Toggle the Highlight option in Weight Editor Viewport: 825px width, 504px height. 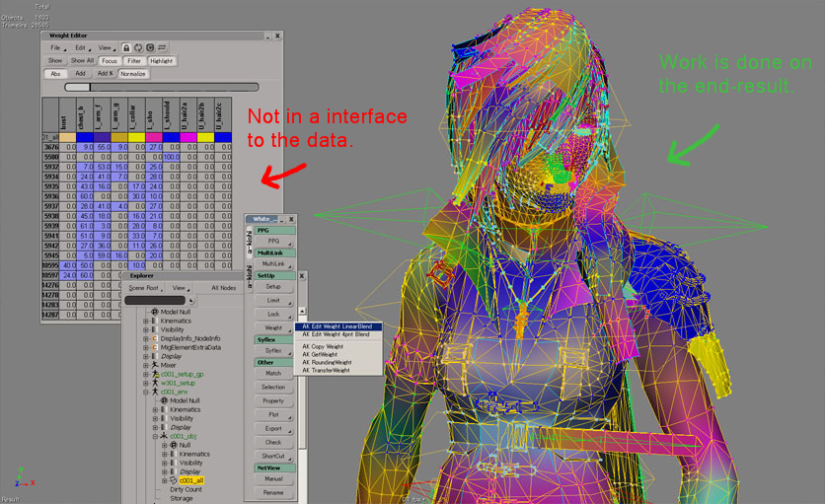(x=161, y=61)
